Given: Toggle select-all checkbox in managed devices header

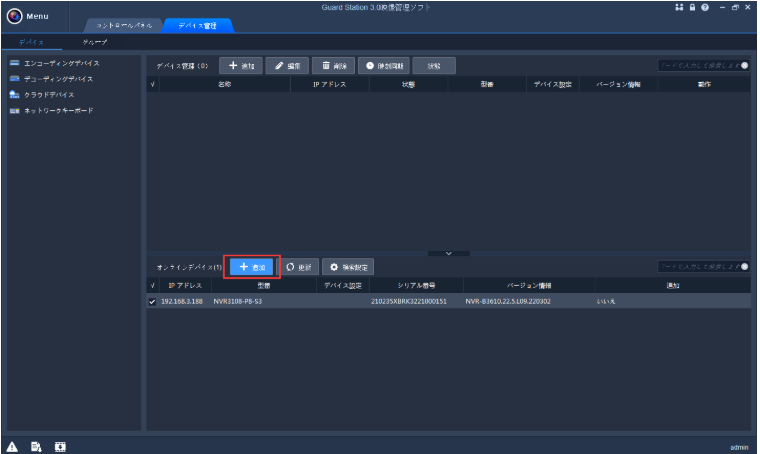Looking at the screenshot, I should click(x=152, y=85).
